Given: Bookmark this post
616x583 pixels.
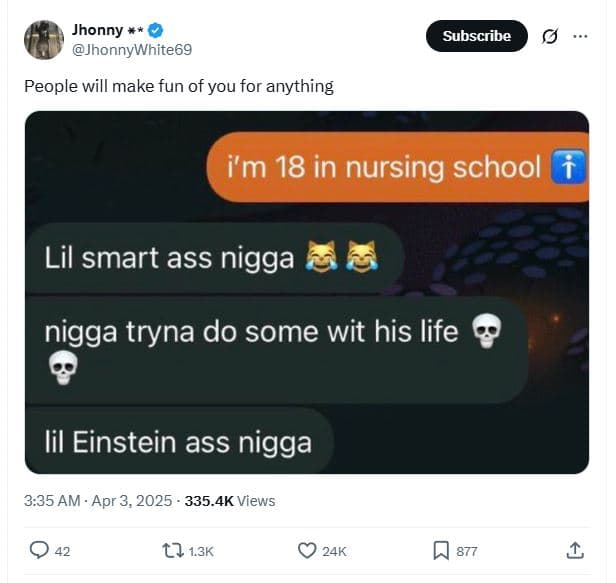Looking at the screenshot, I should pyautogui.click(x=440, y=550).
